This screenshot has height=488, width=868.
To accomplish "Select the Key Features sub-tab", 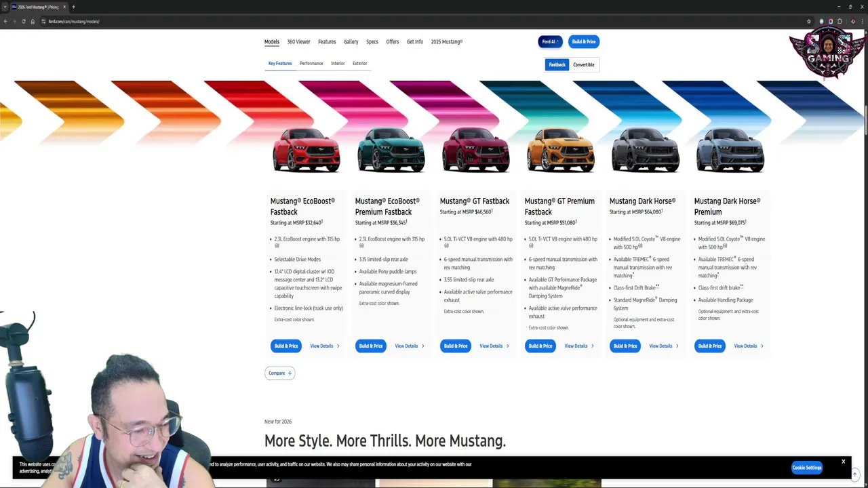I will [x=280, y=64].
